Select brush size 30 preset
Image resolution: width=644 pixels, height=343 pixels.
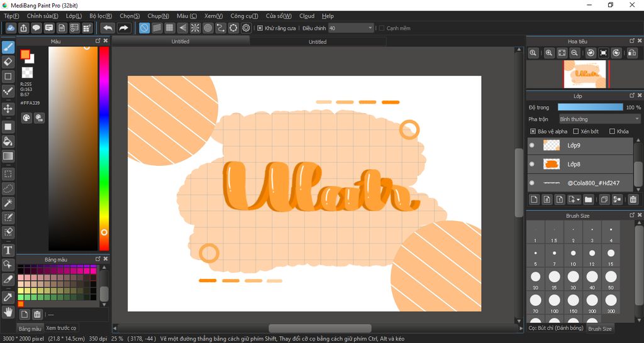573,279
